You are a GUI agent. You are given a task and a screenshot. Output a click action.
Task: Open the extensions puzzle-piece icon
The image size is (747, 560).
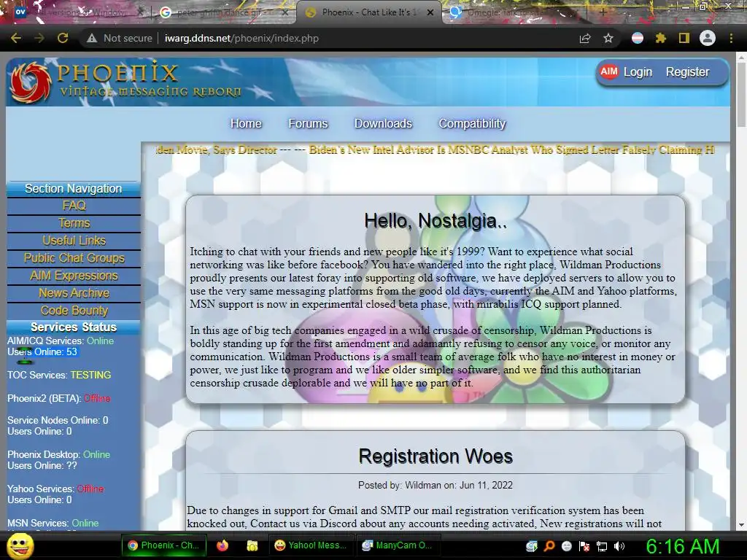[661, 38]
